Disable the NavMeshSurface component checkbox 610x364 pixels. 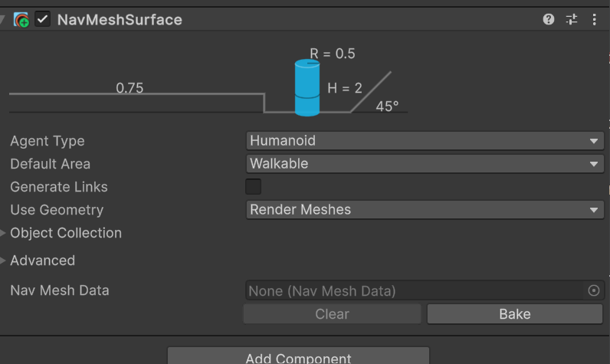[x=43, y=20]
